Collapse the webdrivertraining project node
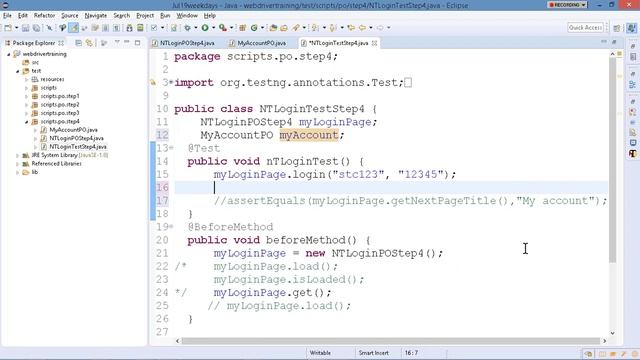Viewport: 640px width, 360px height. [x=9, y=54]
